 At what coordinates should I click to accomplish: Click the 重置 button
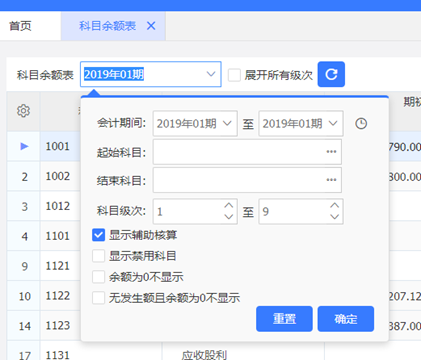pyautogui.click(x=284, y=319)
